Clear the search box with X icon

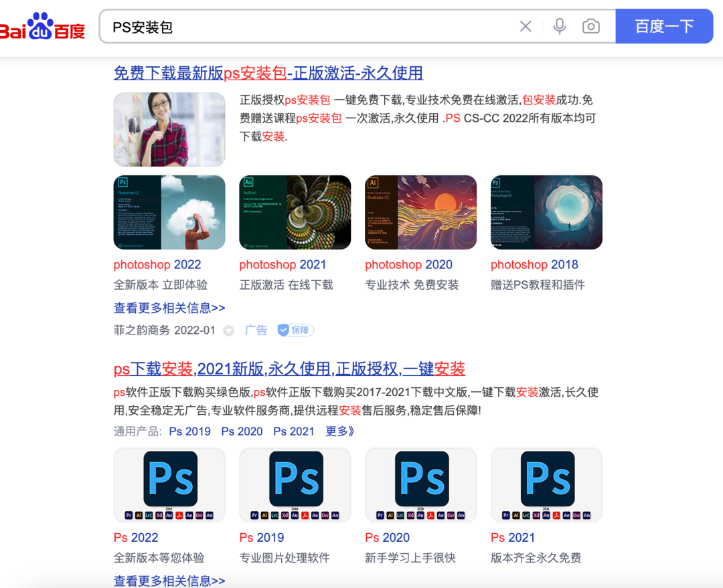click(526, 26)
